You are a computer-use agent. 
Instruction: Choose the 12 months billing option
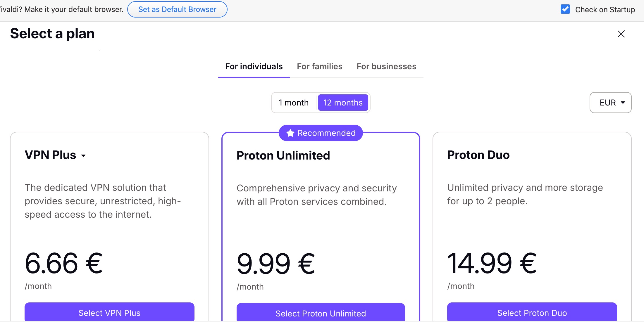(343, 103)
